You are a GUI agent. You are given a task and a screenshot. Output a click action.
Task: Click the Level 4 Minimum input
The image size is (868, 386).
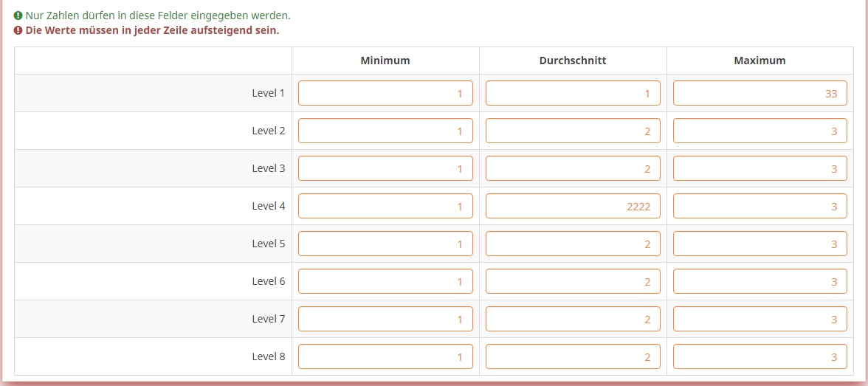click(x=385, y=206)
